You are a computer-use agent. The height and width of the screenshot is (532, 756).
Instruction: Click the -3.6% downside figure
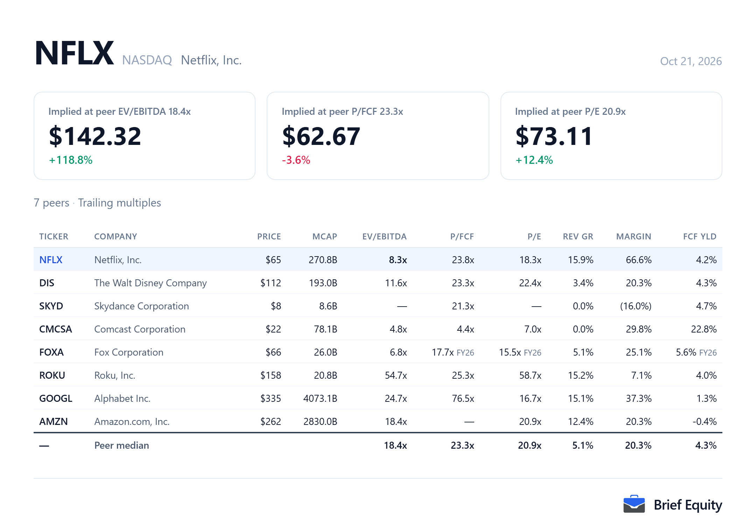296,160
